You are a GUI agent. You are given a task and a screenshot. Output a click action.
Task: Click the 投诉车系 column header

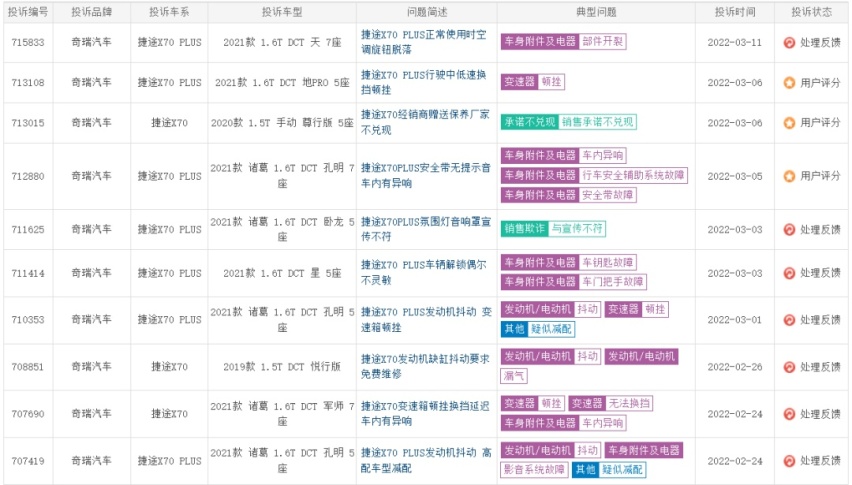[169, 12]
